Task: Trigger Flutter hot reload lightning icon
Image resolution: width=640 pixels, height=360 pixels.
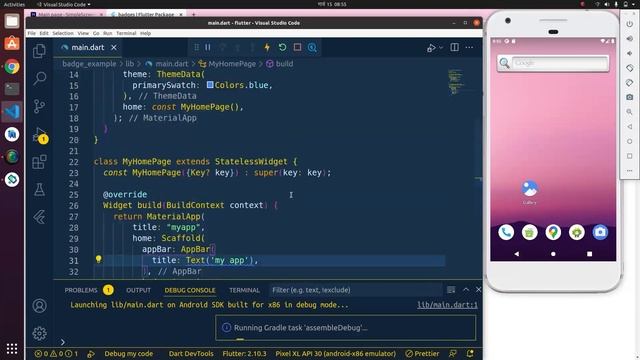Action: [267, 47]
